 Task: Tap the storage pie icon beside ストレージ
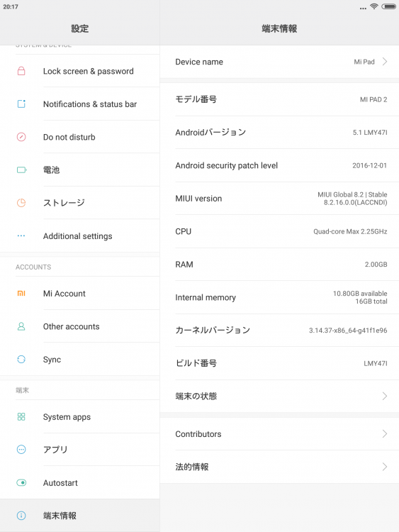[x=21, y=203]
